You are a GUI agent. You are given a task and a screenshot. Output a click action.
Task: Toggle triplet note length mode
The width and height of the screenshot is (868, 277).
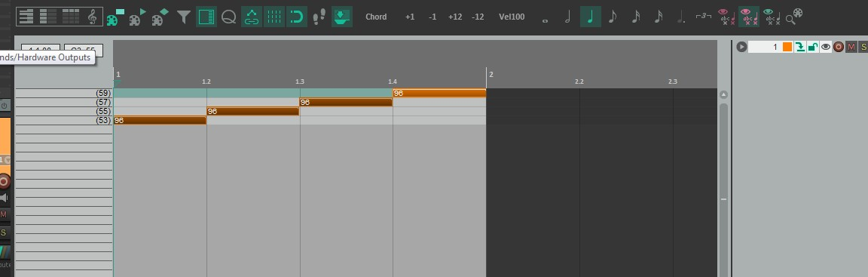click(703, 16)
